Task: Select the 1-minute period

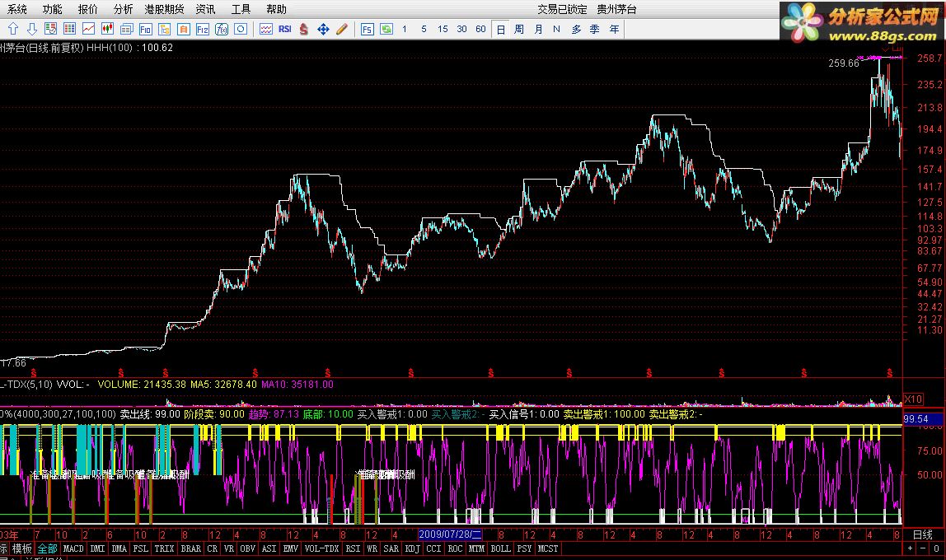Action: coord(405,29)
